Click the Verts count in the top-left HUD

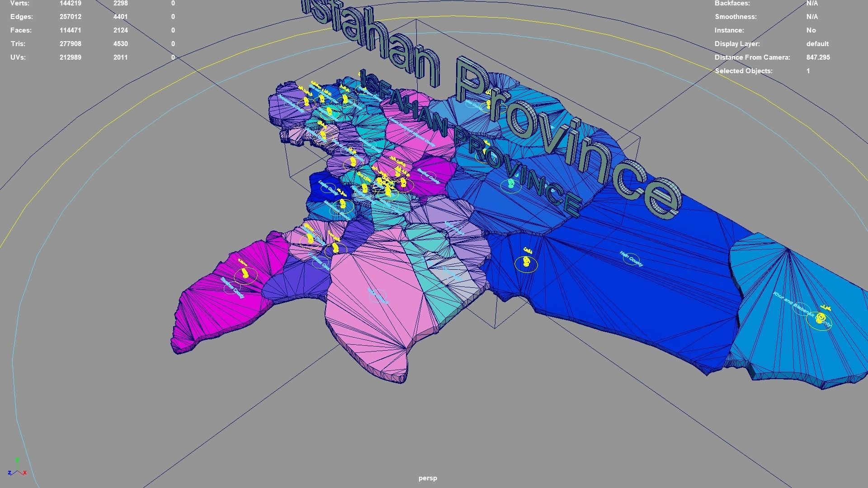(x=71, y=3)
